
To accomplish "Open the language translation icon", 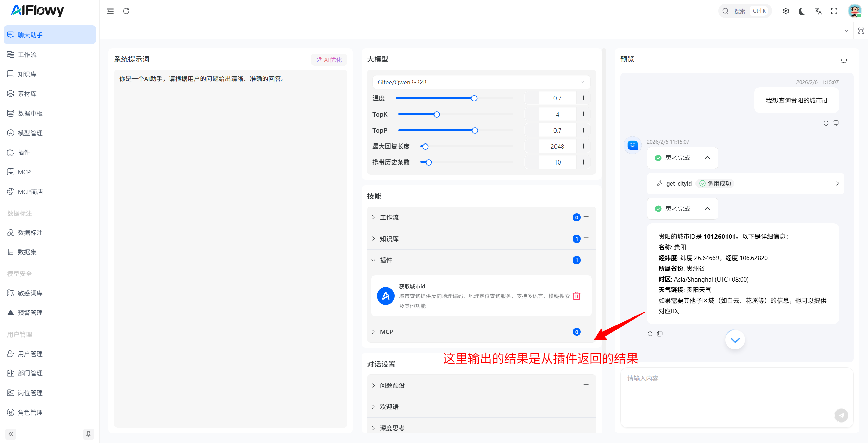I will pyautogui.click(x=818, y=11).
